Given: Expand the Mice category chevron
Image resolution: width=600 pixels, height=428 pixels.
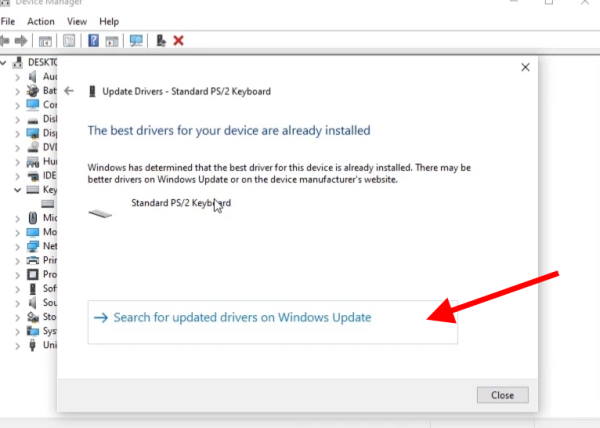Looking at the screenshot, I should click(18, 218).
